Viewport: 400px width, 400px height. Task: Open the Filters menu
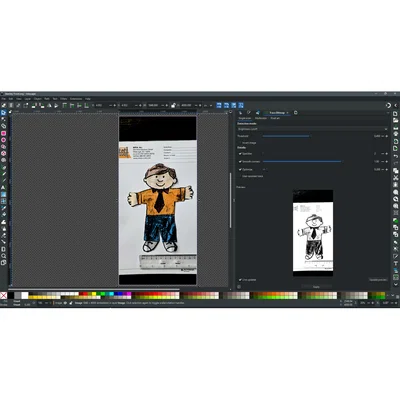click(63, 99)
